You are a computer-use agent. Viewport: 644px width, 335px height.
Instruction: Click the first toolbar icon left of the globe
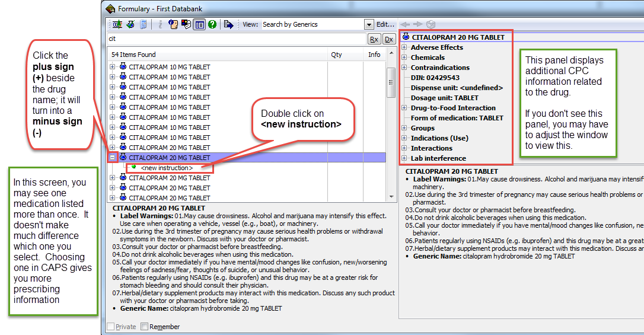pyautogui.click(x=117, y=24)
